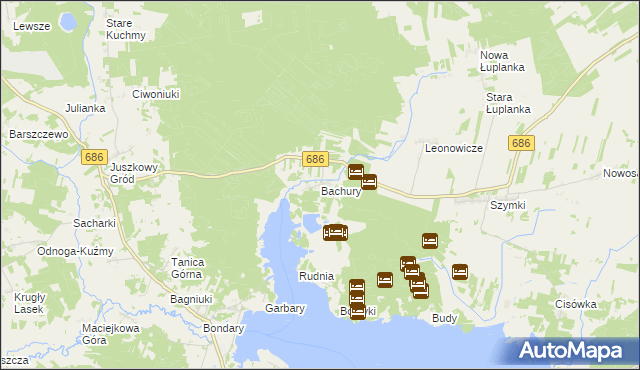The height and width of the screenshot is (370, 640).
Task: Click the 686 road shield east of Leonowicze
Action: [521, 143]
